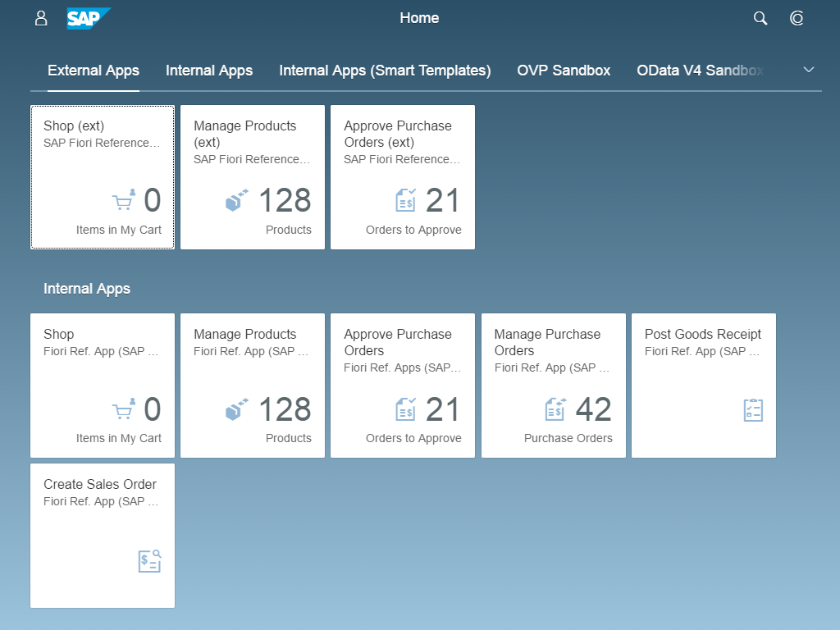
Task: Click the CoPilot circle icon top right
Action: [x=797, y=18]
